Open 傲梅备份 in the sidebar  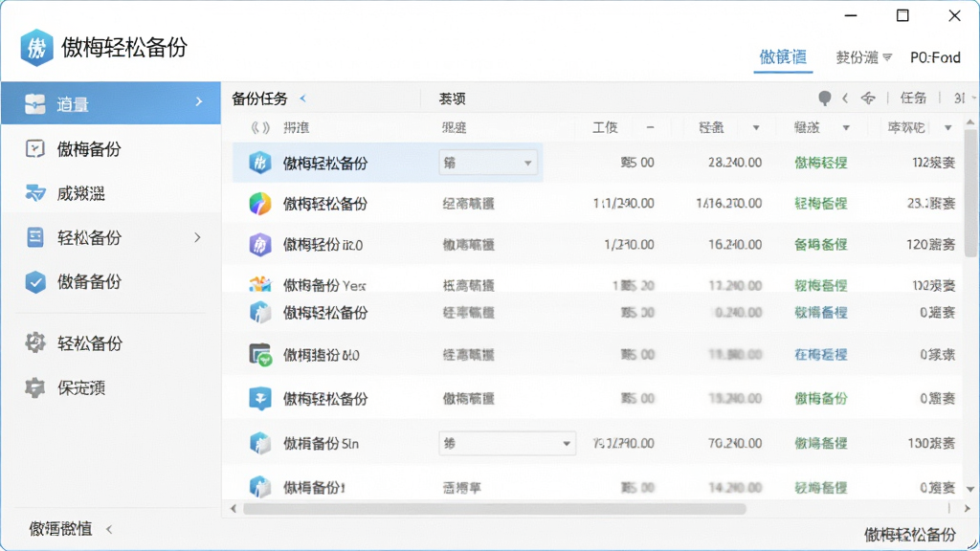(89, 149)
